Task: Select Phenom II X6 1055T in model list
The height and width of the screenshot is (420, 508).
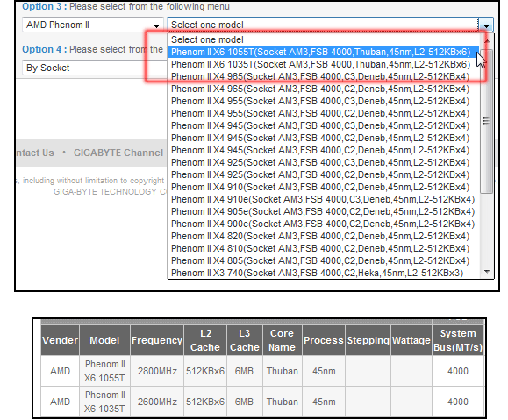Action: point(324,52)
